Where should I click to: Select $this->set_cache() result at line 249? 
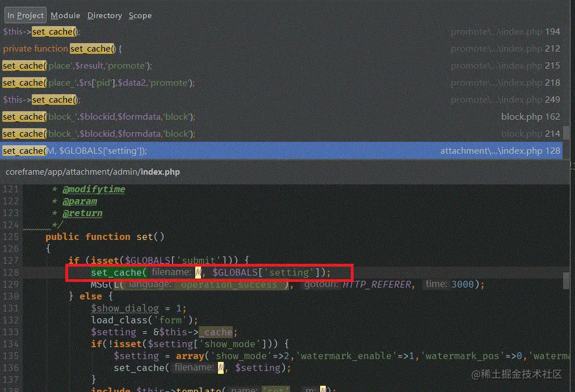[x=282, y=99]
